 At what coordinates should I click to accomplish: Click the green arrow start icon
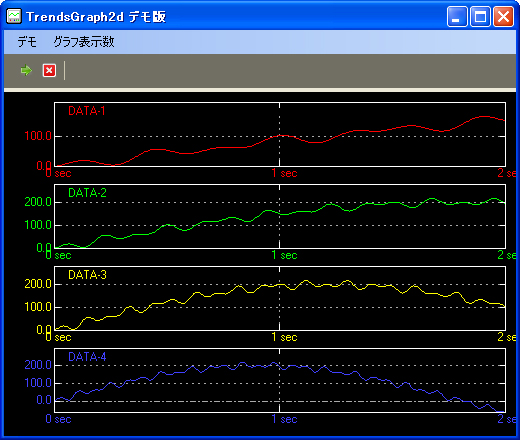click(26, 70)
